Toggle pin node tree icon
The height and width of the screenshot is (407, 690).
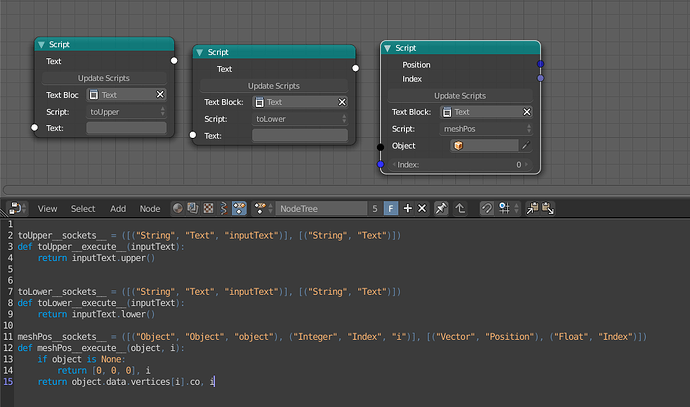pyautogui.click(x=440, y=208)
